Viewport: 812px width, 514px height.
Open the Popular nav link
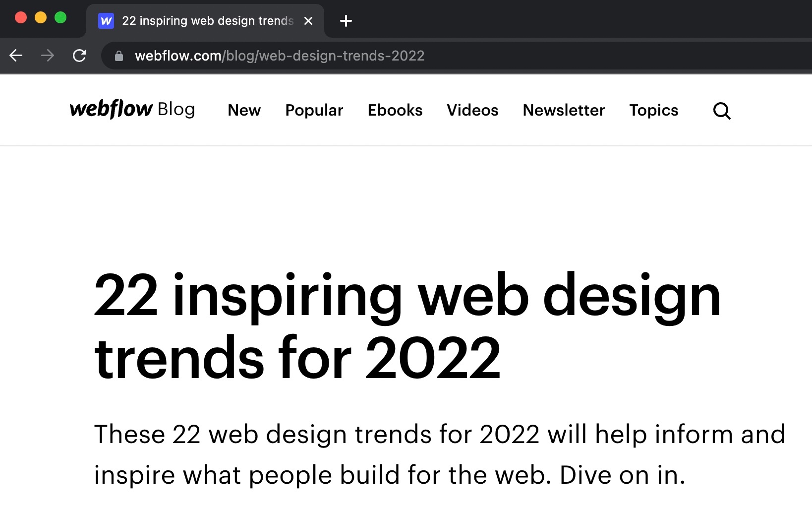pyautogui.click(x=314, y=110)
